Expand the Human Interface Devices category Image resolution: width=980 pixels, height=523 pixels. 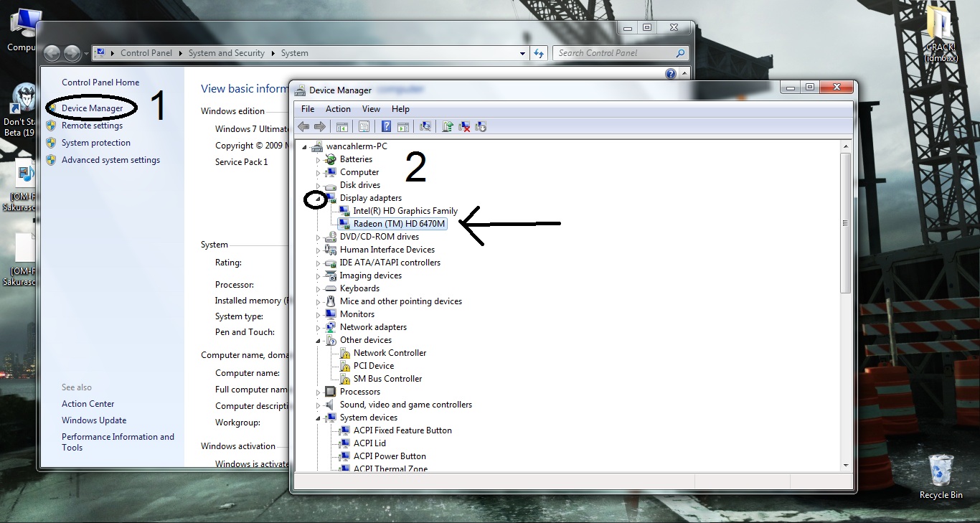tap(318, 250)
